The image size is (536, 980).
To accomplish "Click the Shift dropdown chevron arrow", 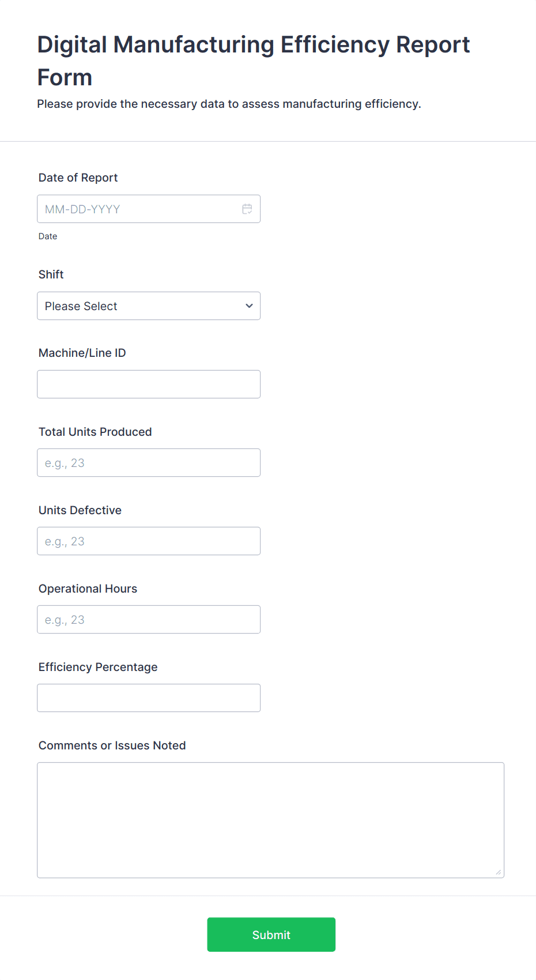I will pyautogui.click(x=249, y=306).
